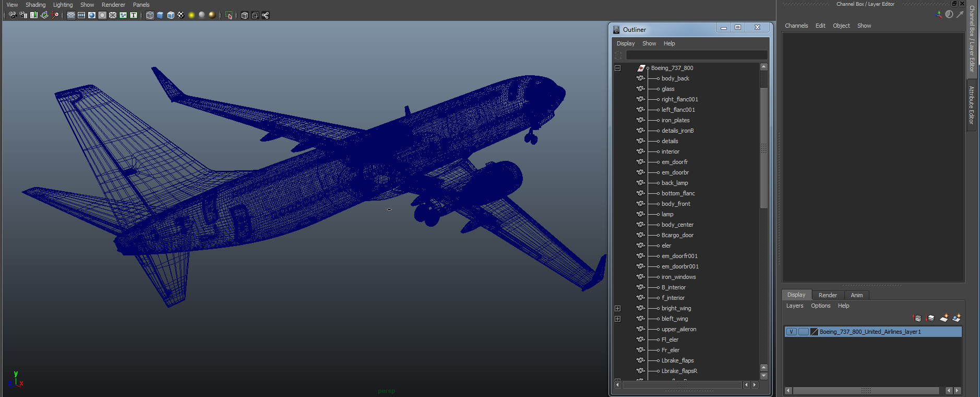Screen dimensions: 980x397
Task: Select glass object in the Outliner
Action: click(x=668, y=89)
